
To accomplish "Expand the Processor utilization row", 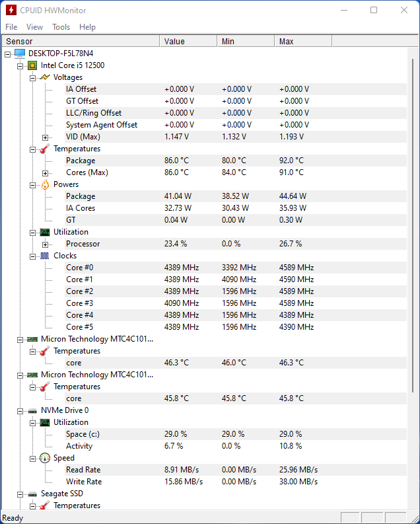I will (45, 244).
